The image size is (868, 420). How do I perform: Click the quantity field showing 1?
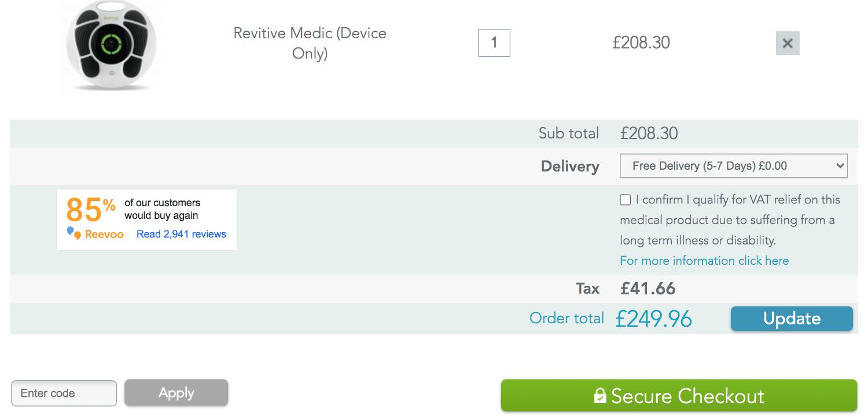[494, 43]
